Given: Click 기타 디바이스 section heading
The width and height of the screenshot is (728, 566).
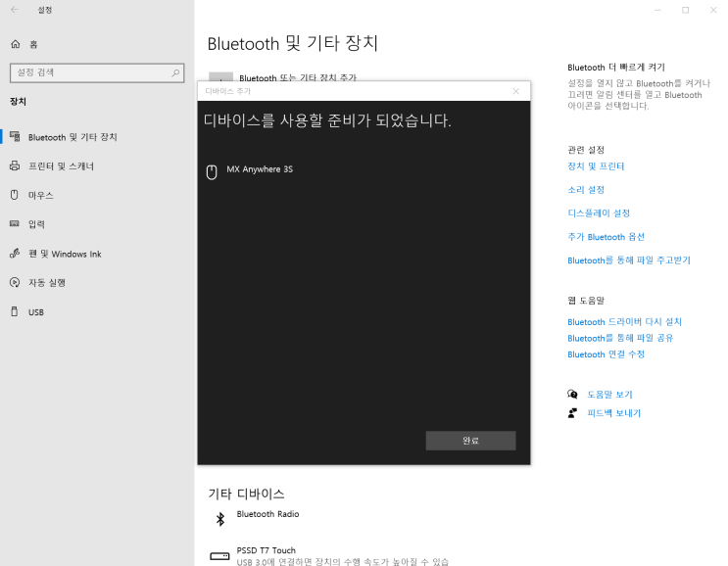Looking at the screenshot, I should click(x=246, y=494).
